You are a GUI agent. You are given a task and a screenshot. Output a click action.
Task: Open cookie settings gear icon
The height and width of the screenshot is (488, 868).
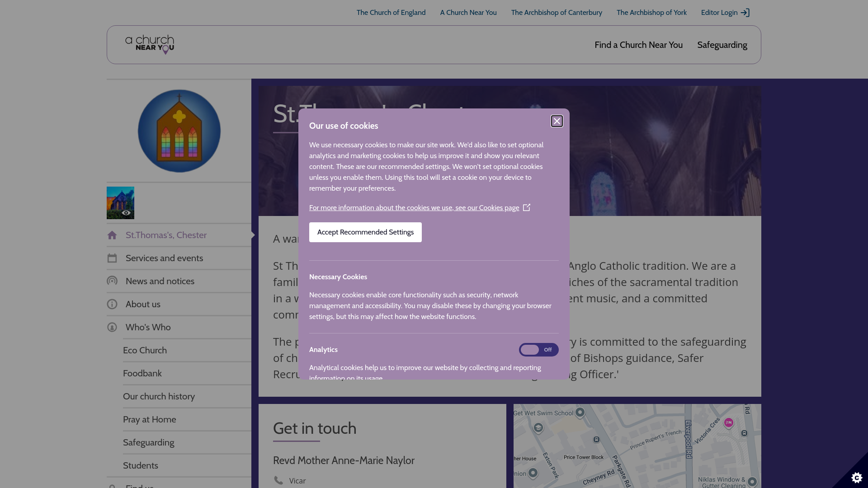[857, 478]
